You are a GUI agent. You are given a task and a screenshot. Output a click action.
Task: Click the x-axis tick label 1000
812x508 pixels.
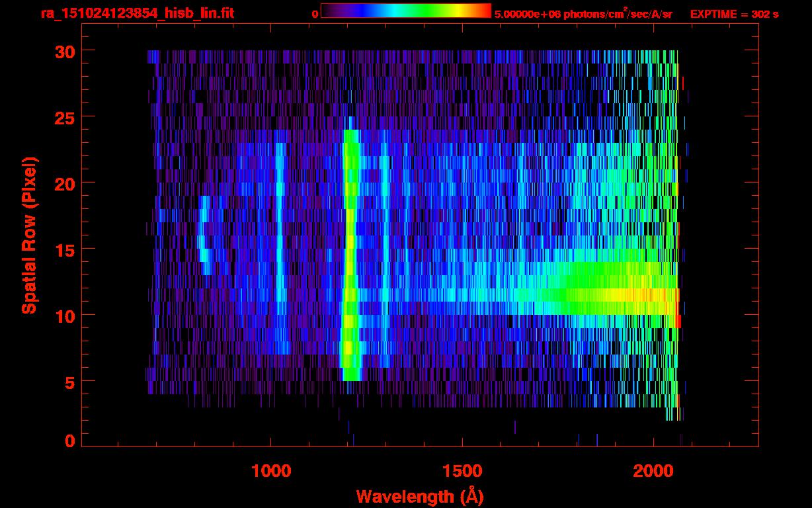pyautogui.click(x=270, y=471)
